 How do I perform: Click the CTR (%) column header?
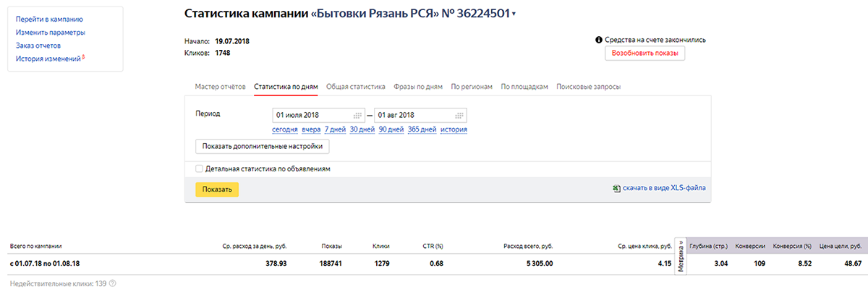[433, 246]
